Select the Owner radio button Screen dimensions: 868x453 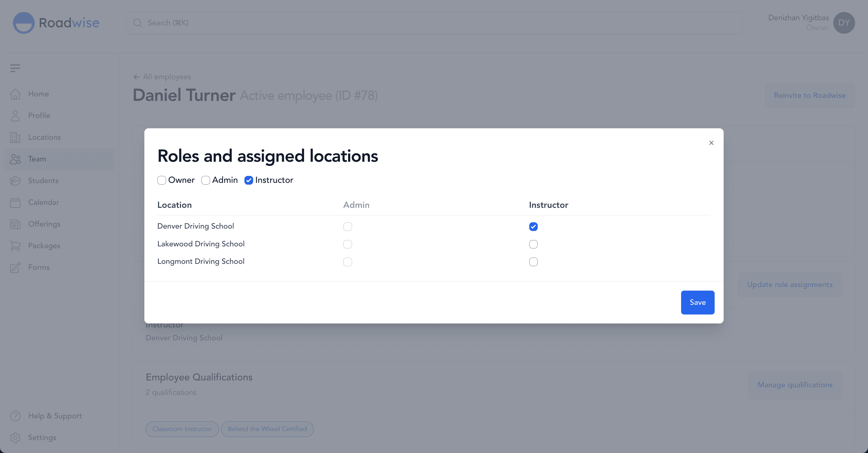click(161, 180)
